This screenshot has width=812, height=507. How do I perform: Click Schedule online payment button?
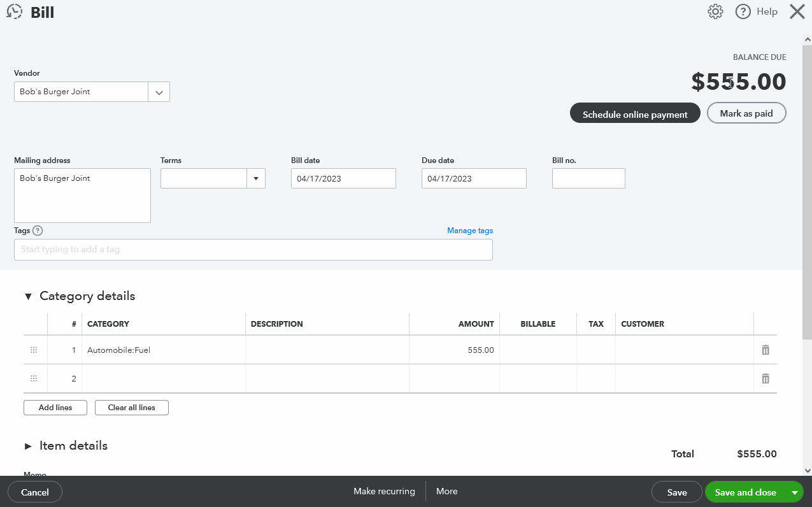pyautogui.click(x=634, y=114)
